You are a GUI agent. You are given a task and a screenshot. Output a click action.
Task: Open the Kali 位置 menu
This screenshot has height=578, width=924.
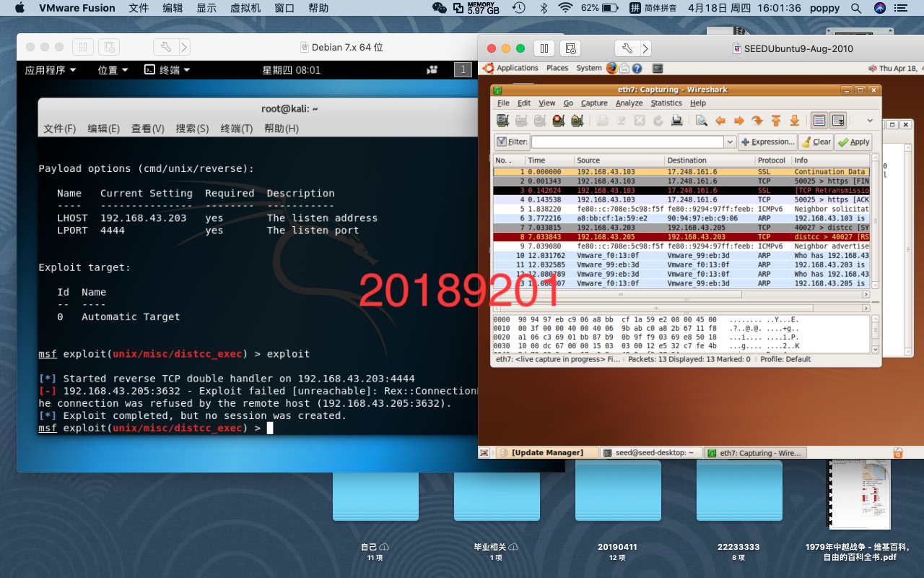coord(113,70)
